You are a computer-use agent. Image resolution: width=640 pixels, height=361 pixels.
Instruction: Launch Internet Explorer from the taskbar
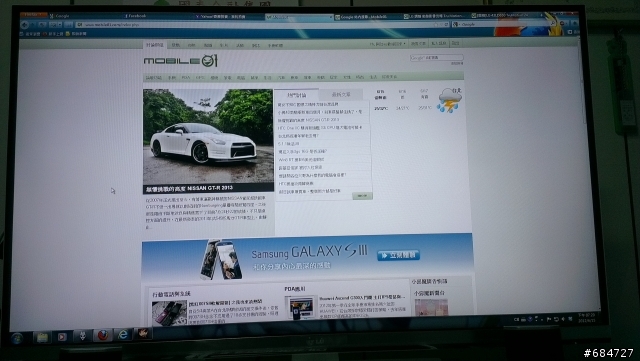pos(122,335)
